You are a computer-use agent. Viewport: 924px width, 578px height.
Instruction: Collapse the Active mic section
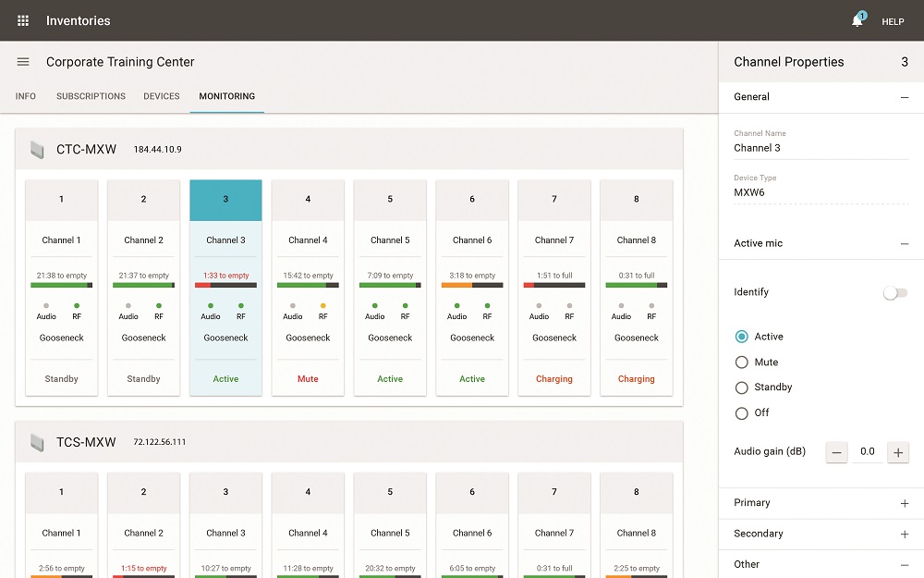point(905,243)
